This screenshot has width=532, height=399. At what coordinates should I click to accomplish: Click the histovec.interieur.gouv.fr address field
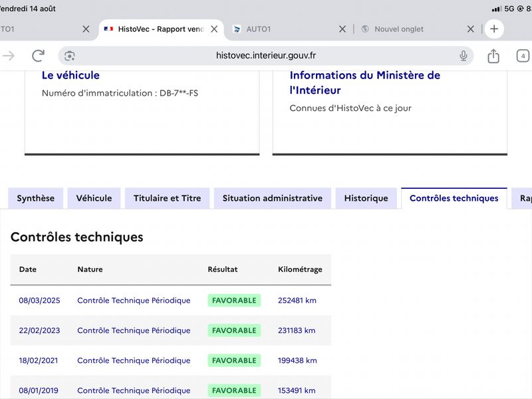(x=265, y=56)
